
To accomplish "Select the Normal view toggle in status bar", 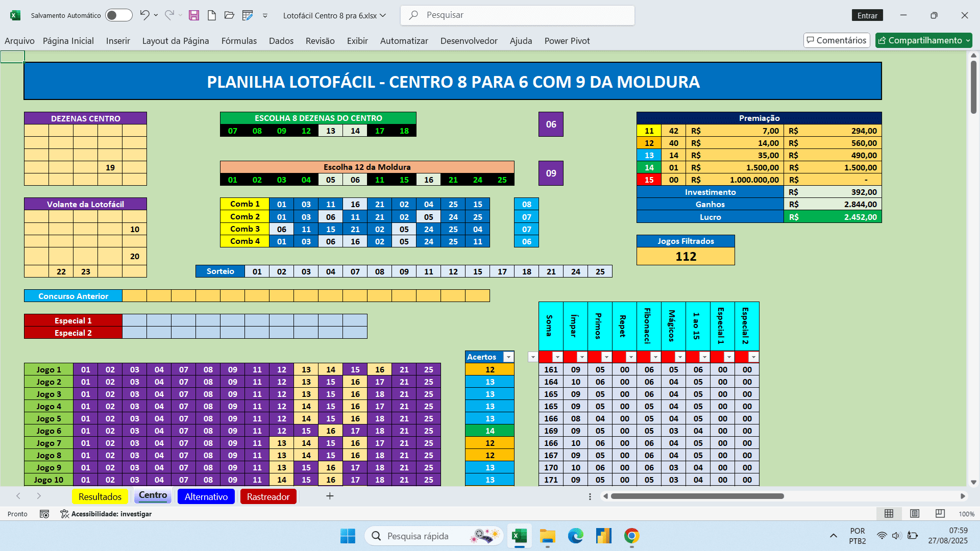I will pyautogui.click(x=889, y=514).
